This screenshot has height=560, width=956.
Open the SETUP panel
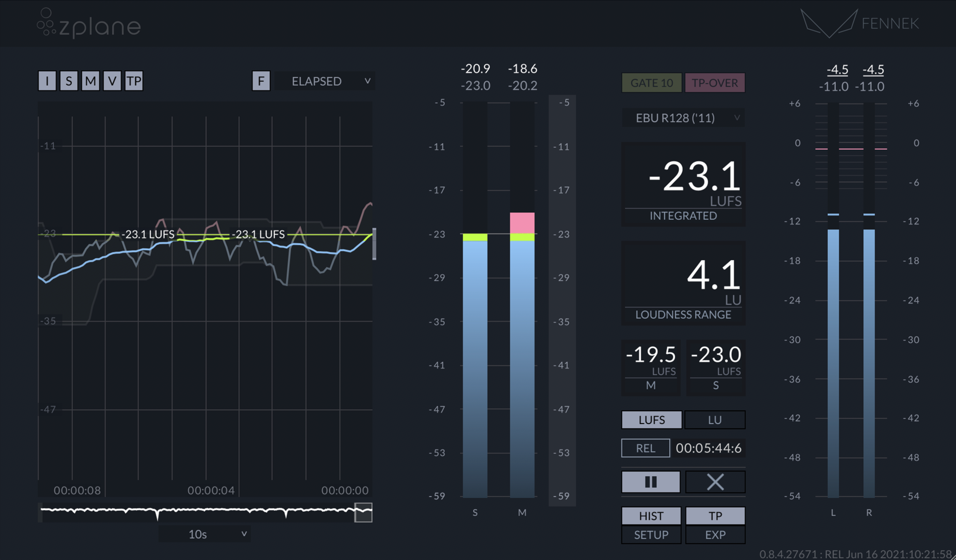click(651, 535)
